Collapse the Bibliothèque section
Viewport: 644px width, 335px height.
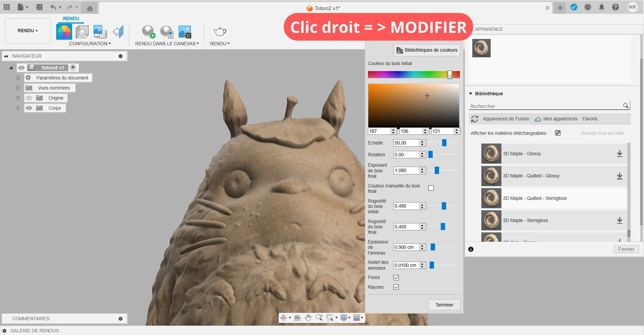pos(471,94)
